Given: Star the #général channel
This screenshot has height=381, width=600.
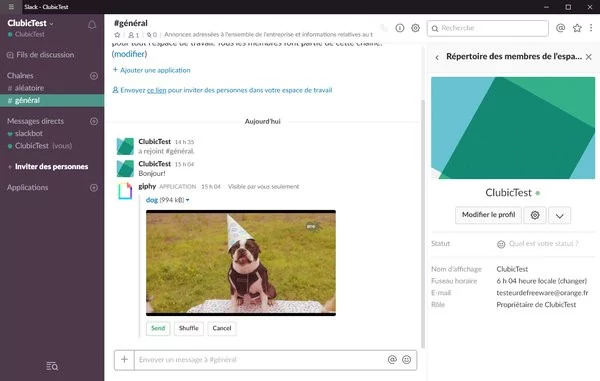Looking at the screenshot, I should point(117,35).
